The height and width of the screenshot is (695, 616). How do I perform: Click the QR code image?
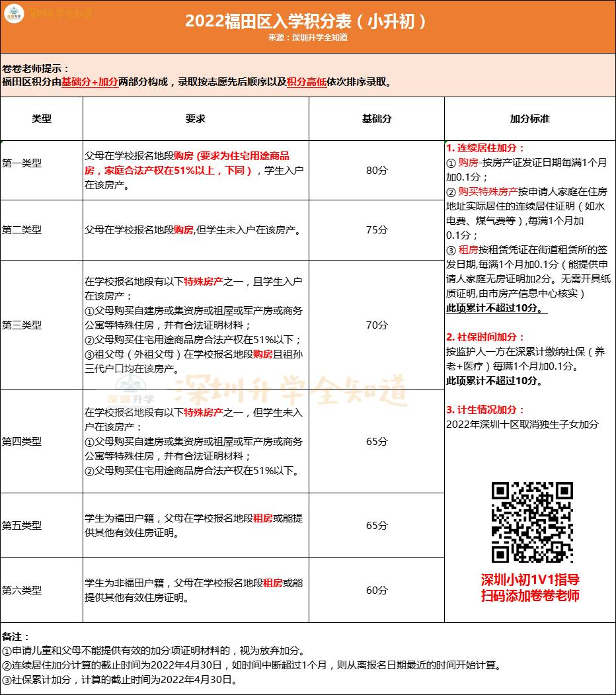tap(532, 522)
